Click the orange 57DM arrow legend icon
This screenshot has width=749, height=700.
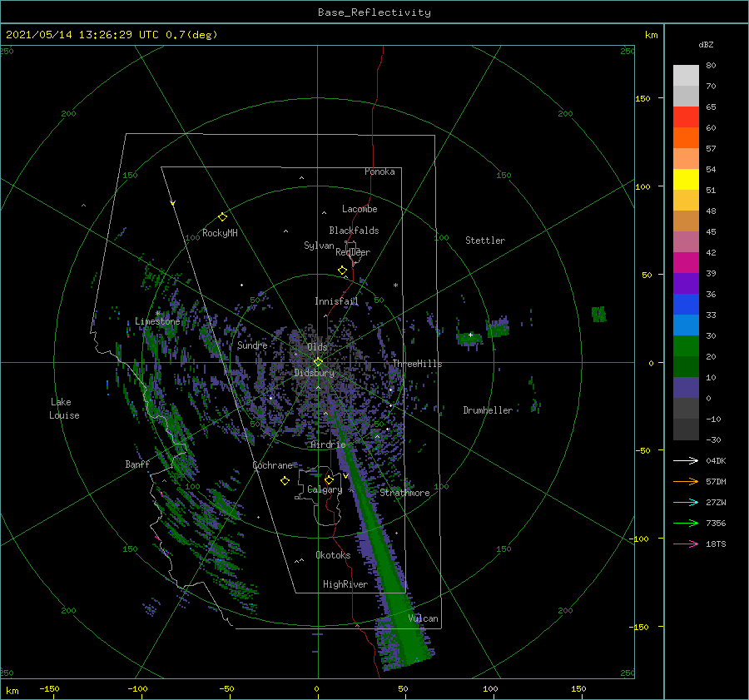coord(686,482)
